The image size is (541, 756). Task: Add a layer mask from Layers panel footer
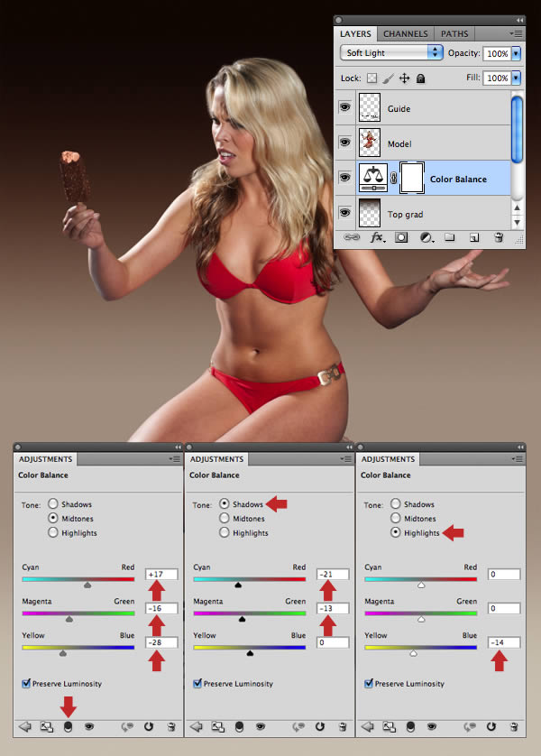point(401,237)
